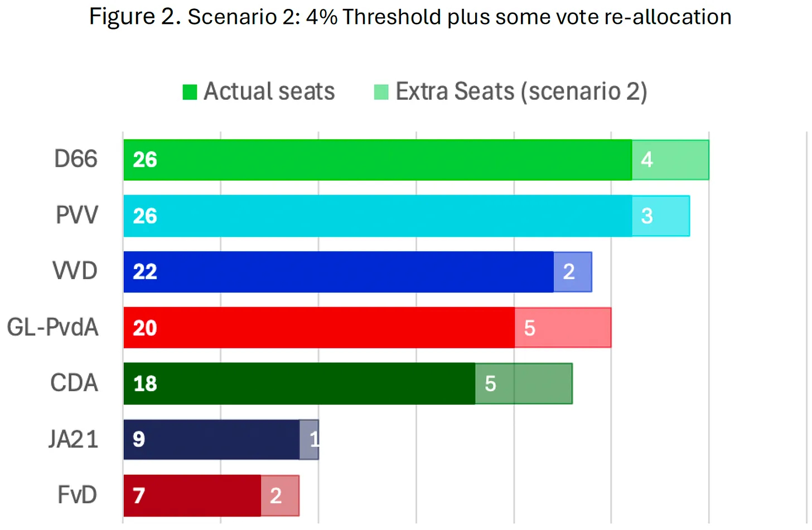
Task: Click the FvD extra seats segment showing 2
Action: pyautogui.click(x=280, y=495)
